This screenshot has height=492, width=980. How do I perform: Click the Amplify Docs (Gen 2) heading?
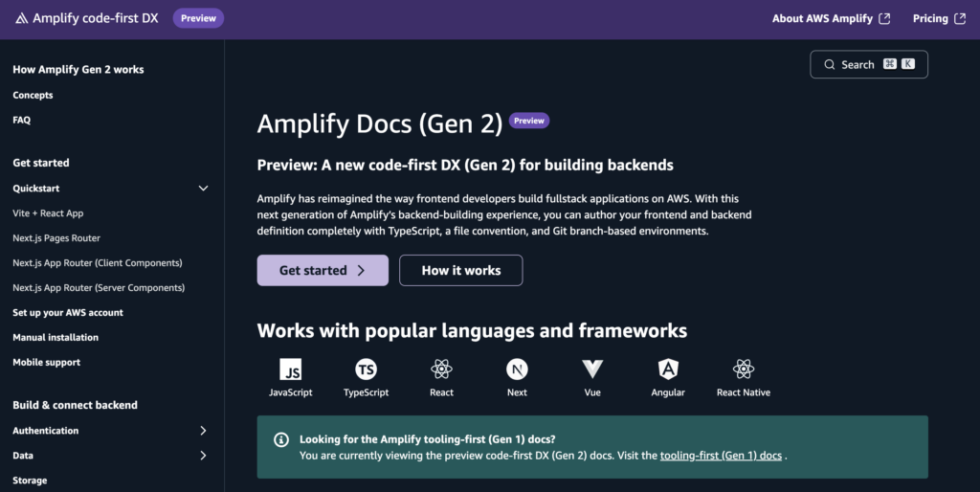pyautogui.click(x=379, y=123)
